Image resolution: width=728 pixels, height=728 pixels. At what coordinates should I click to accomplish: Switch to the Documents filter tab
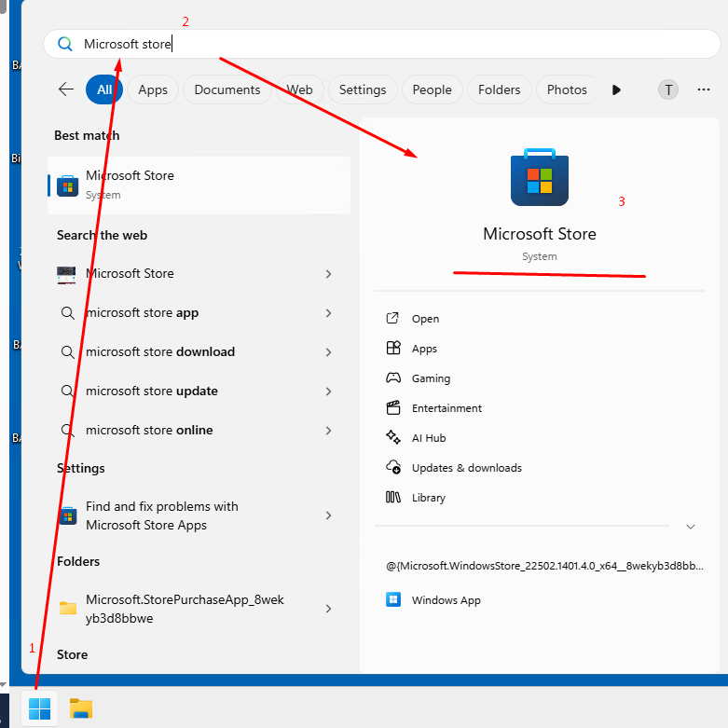click(227, 89)
